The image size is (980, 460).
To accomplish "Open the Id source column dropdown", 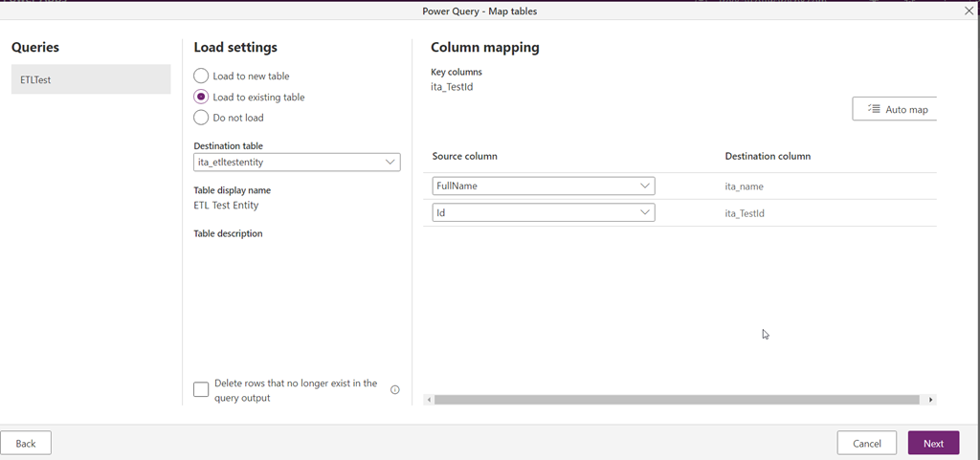I will (x=544, y=213).
